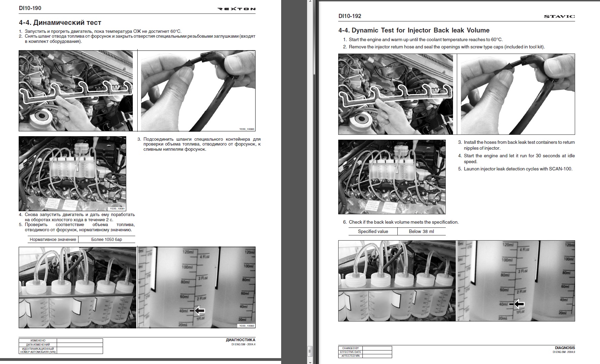Click the 'Более 1050 бар' table cell
600x364 pixels.
click(107, 240)
